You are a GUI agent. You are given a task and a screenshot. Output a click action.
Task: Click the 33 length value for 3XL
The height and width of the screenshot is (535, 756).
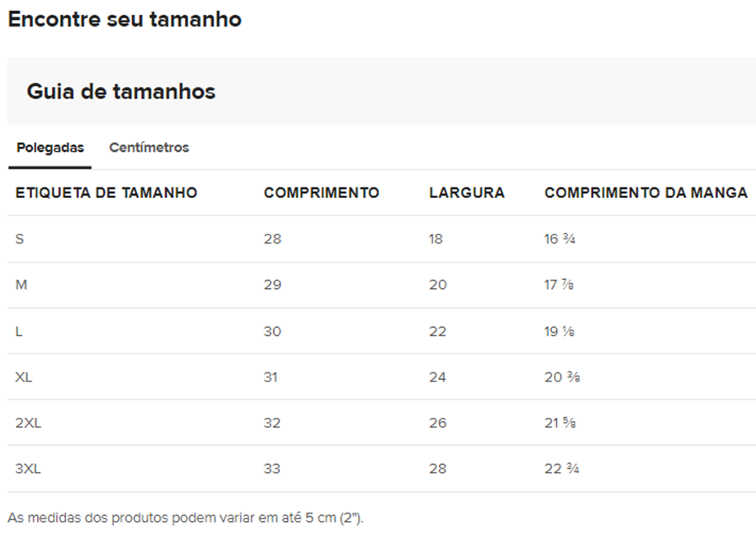(x=272, y=469)
